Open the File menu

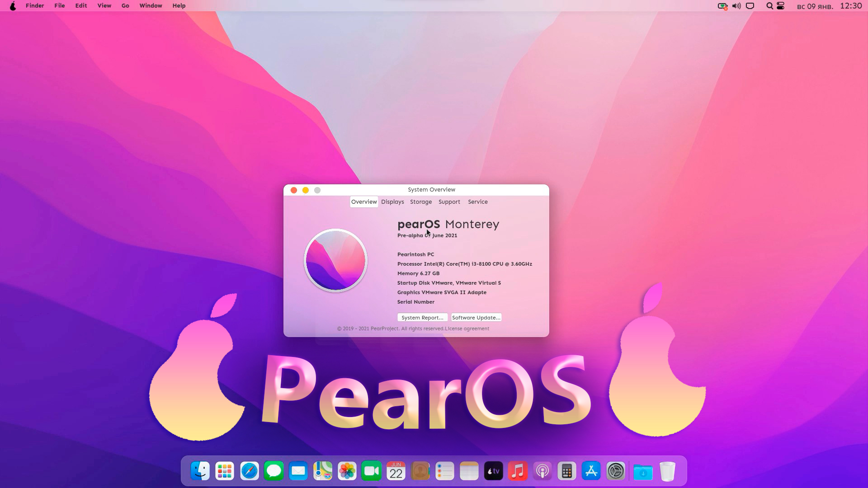(60, 6)
